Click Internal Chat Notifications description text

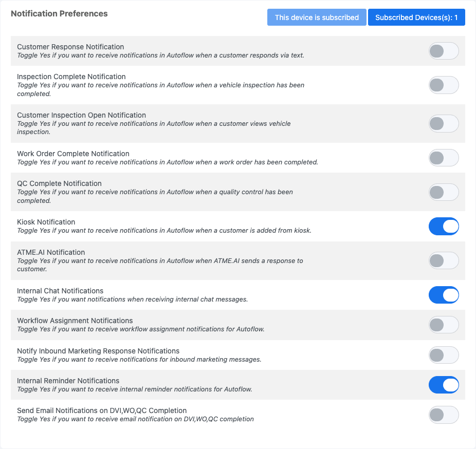(133, 299)
